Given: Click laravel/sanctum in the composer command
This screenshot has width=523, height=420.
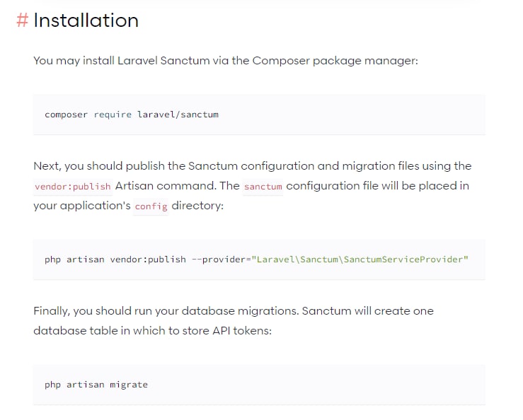Looking at the screenshot, I should 178,115.
